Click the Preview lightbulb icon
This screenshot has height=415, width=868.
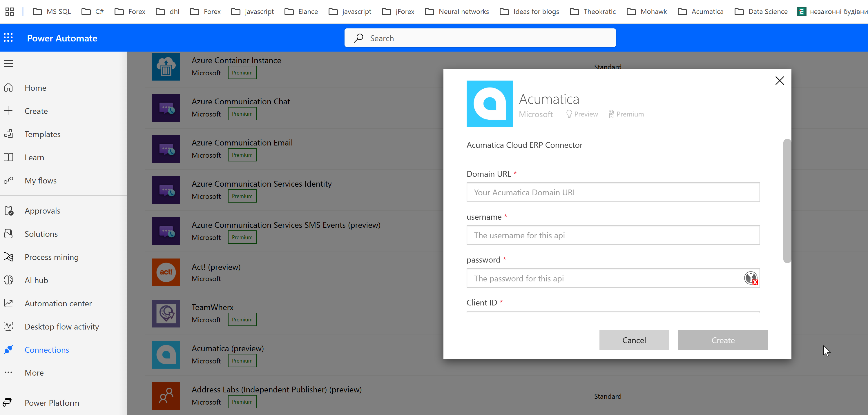(569, 114)
